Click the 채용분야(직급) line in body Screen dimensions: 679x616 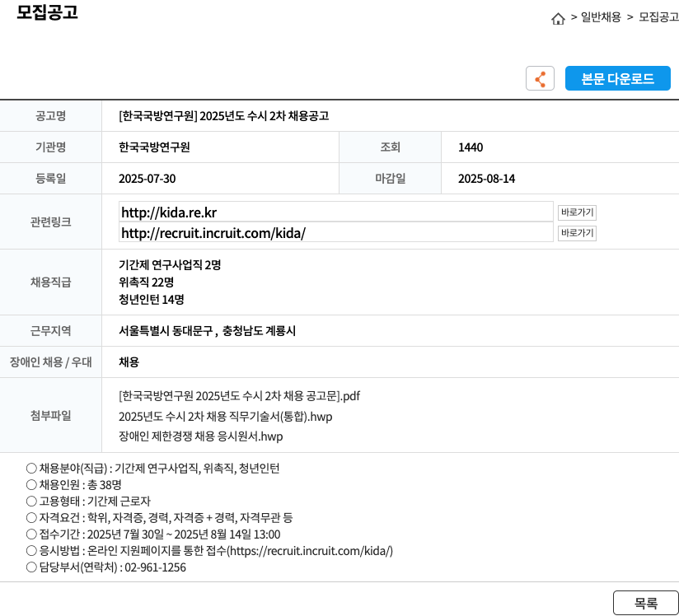click(x=153, y=469)
